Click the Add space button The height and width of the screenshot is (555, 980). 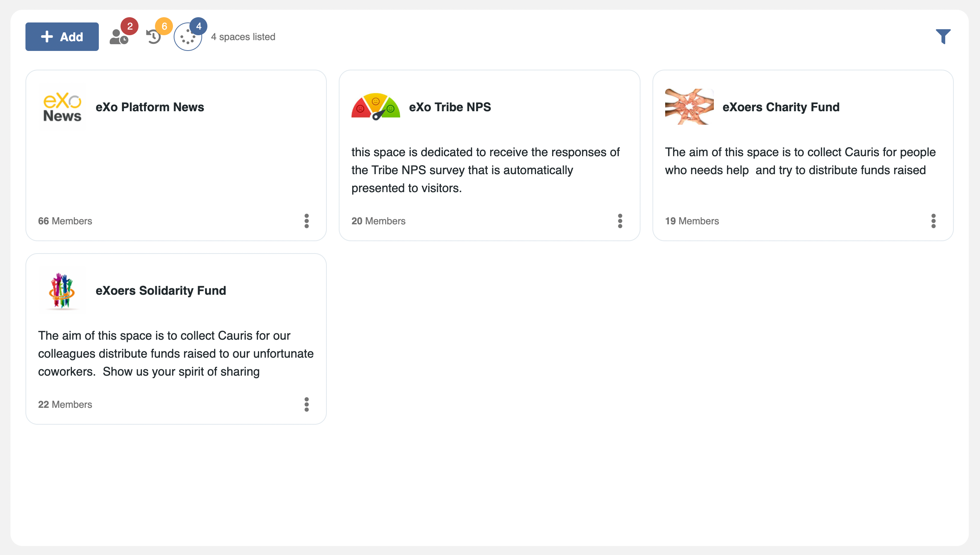62,37
